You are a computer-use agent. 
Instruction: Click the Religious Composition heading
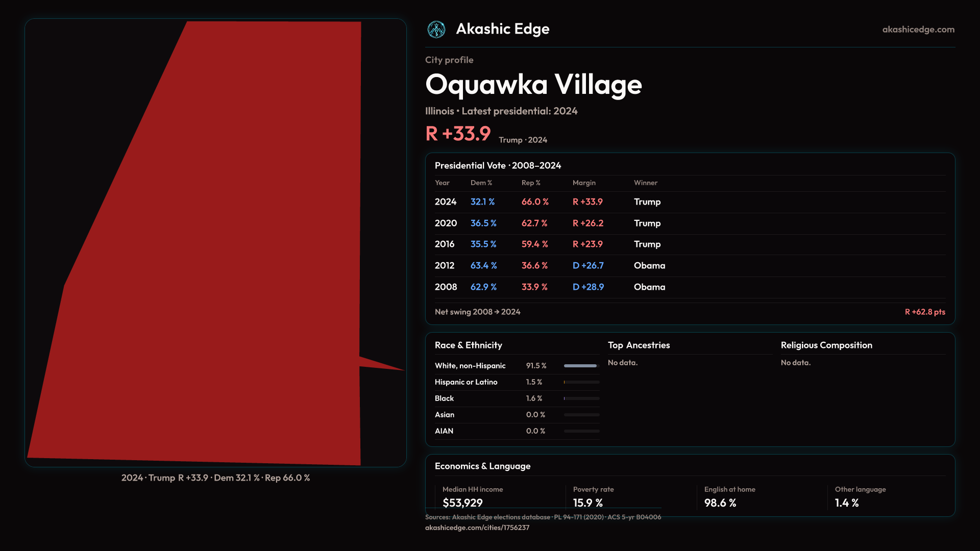(x=826, y=345)
